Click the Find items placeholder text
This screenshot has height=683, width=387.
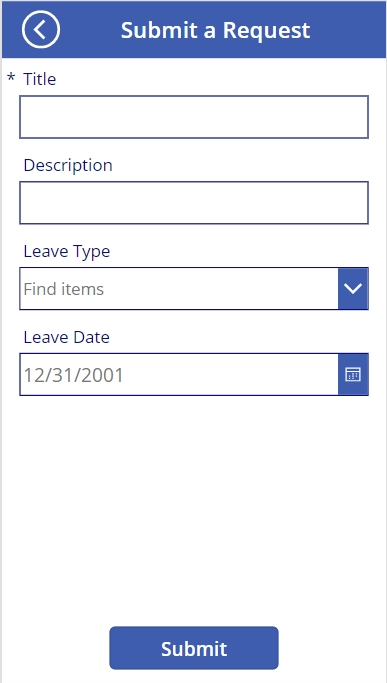coord(64,289)
